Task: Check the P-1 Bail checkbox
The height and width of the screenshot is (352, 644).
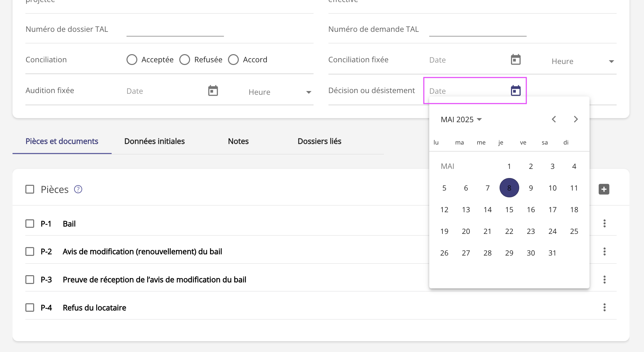Action: pyautogui.click(x=30, y=224)
